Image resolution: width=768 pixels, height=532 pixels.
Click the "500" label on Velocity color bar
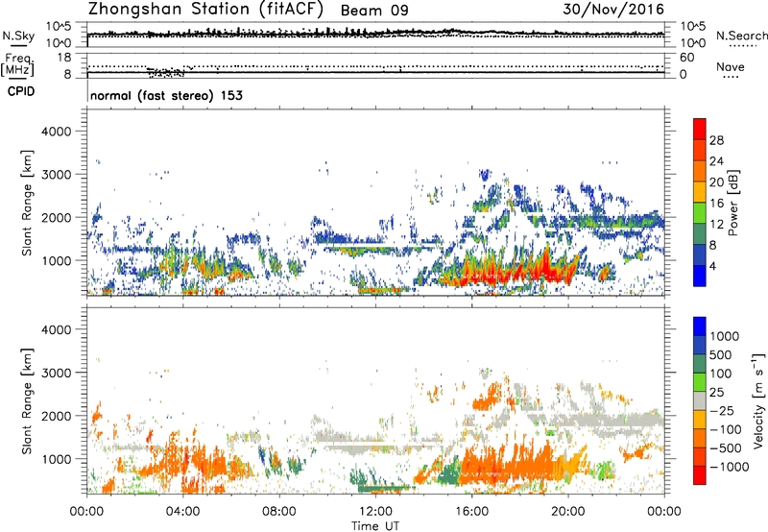(723, 355)
